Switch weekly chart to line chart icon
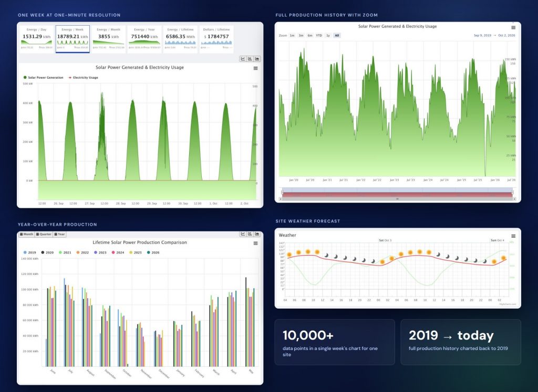The image size is (538, 392). click(x=243, y=59)
